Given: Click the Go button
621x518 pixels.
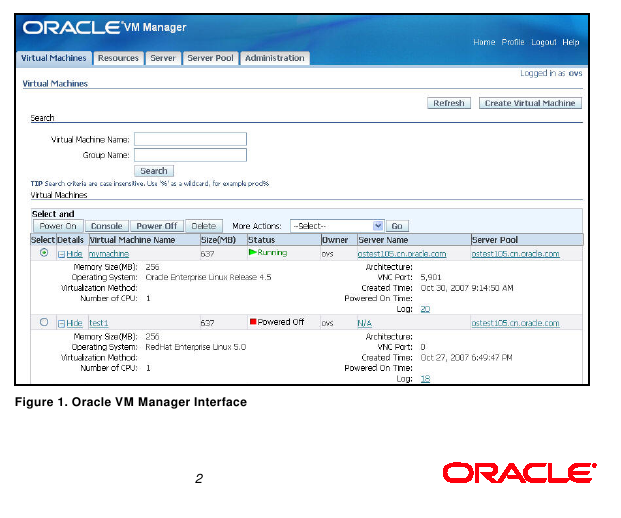Looking at the screenshot, I should [x=397, y=226].
